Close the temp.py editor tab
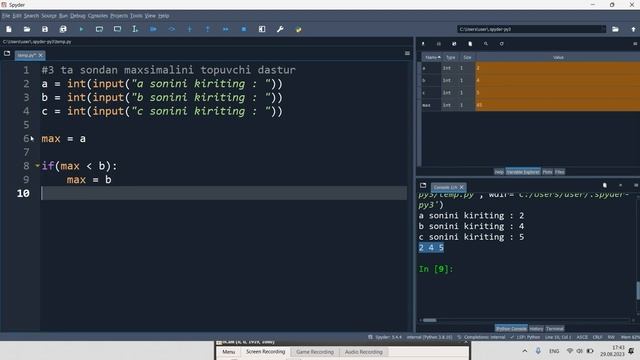Screen dimensions: 640x360 pyautogui.click(x=40, y=56)
